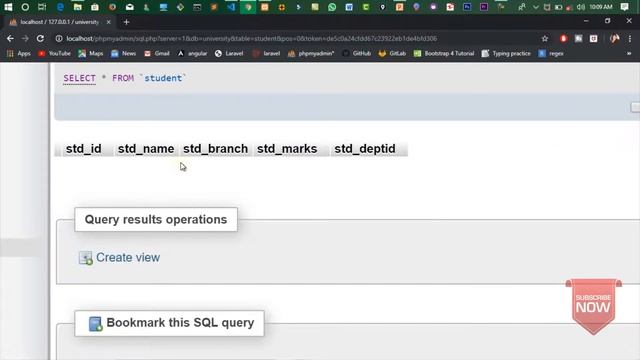Reload the phpMyAdmin page
This screenshot has width=640, height=360.
pos(40,38)
